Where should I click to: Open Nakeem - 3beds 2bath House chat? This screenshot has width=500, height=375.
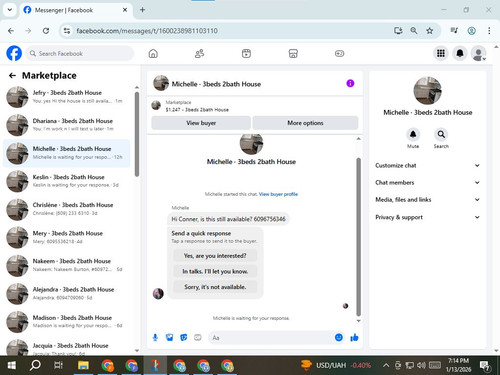[67, 265]
